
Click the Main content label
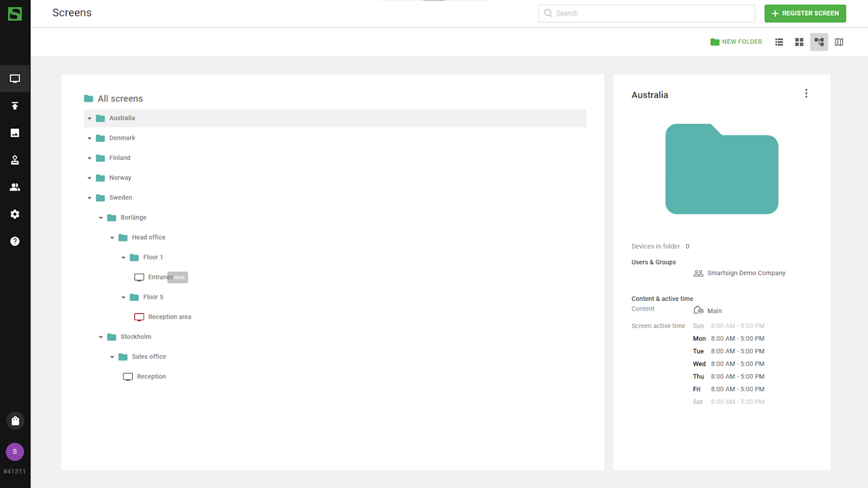[715, 311]
